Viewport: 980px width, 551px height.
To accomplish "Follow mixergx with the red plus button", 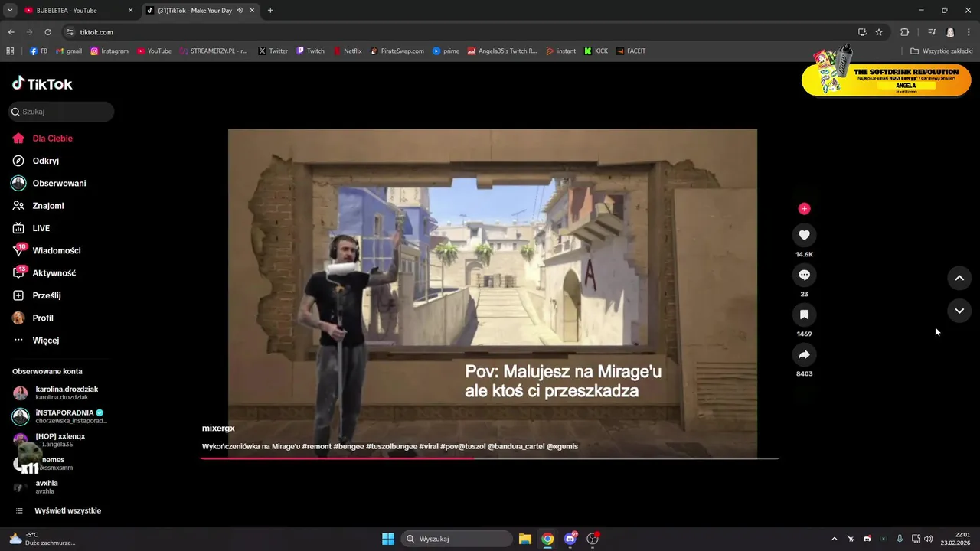I will [804, 208].
